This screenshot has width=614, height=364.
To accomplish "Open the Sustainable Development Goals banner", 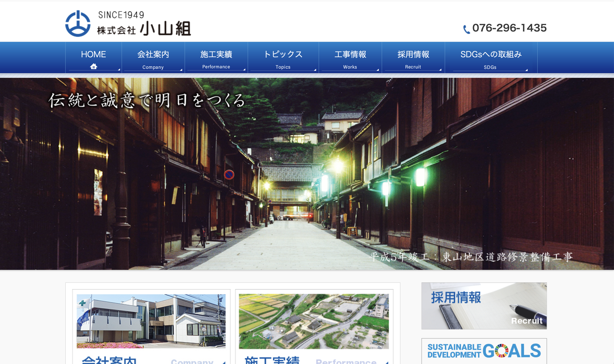I will (484, 351).
